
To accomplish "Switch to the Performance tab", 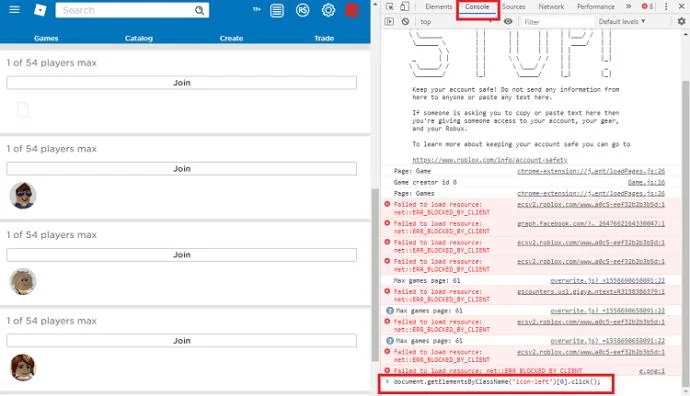I will coord(596,7).
